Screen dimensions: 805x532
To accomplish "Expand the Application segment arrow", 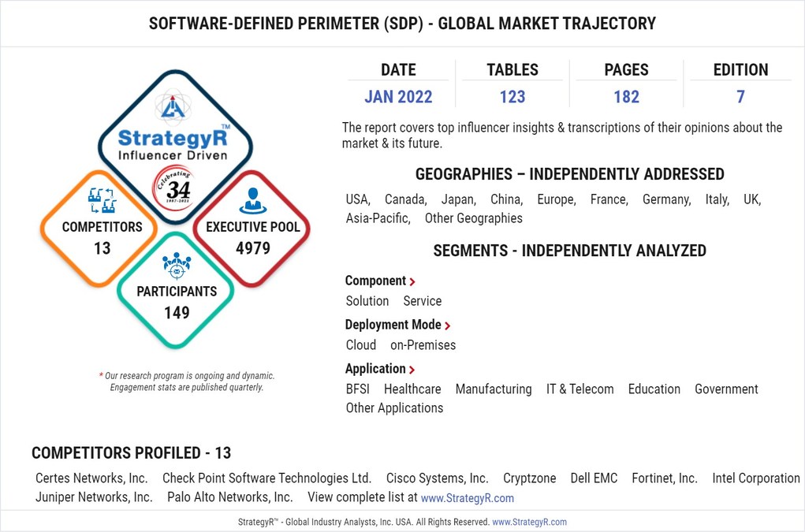I will click(412, 370).
